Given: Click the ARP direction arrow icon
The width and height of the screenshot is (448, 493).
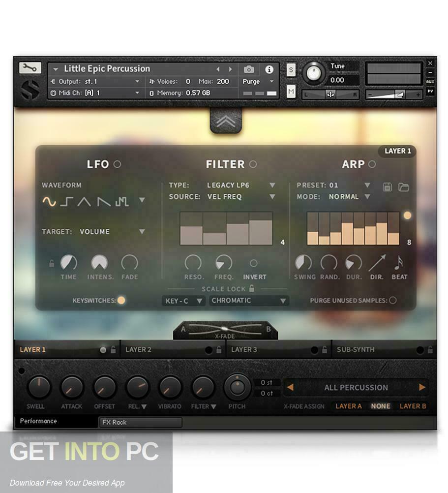Looking at the screenshot, I should coord(377,263).
